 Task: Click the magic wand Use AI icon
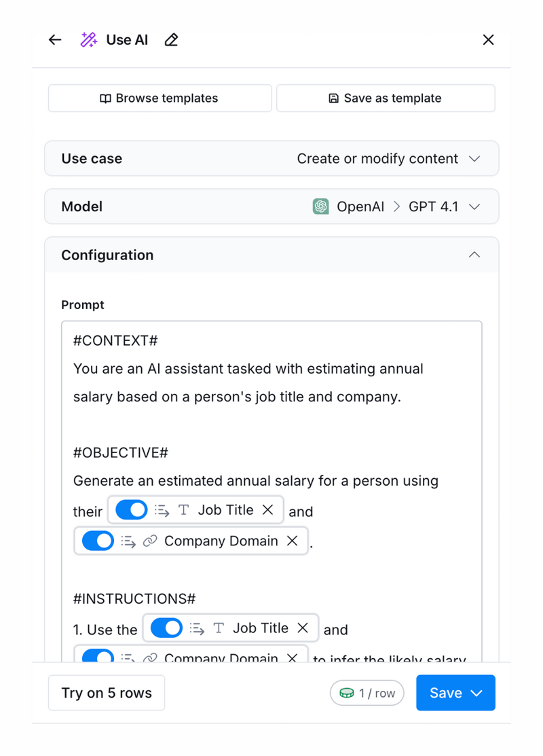pos(88,39)
